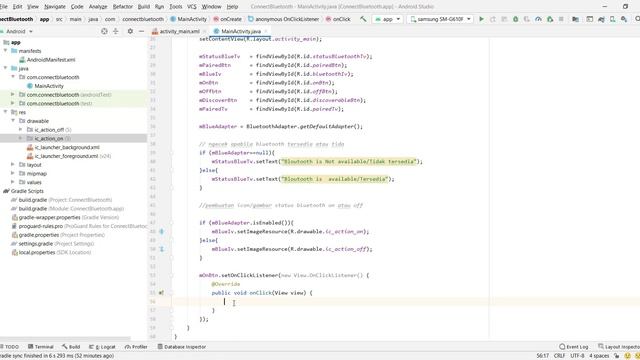Click the UTF-8 encoding in status bar
This screenshot has width=640, height=360.
[577, 356]
